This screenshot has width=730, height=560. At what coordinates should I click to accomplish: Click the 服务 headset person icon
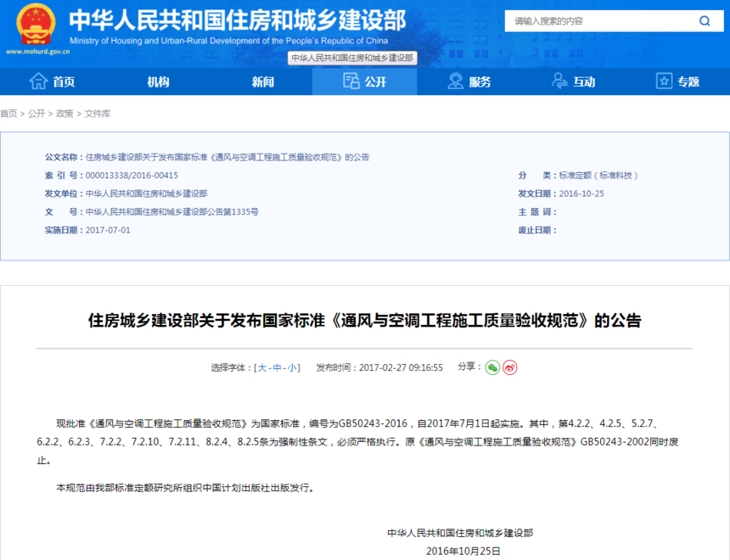(455, 81)
